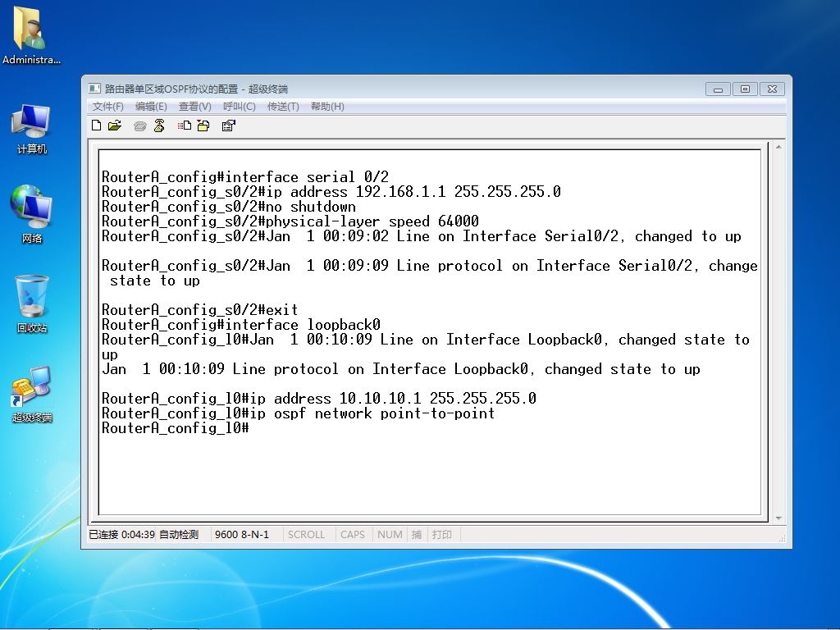Click the SCROLL status bar indicator
This screenshot has width=840, height=630.
[307, 534]
